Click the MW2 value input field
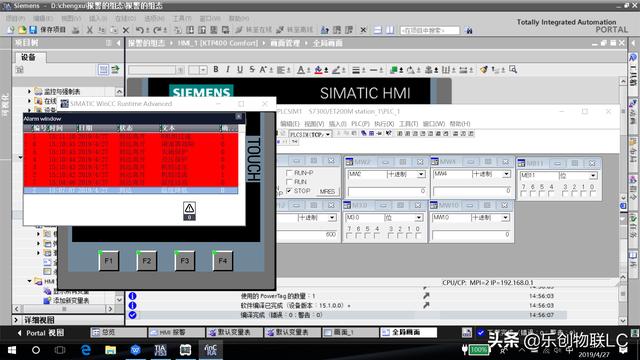 tap(387, 191)
